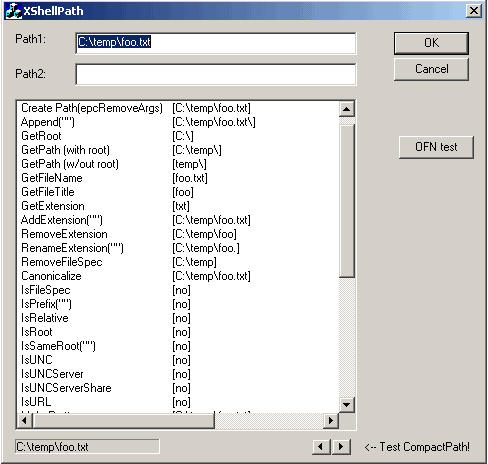488x464 pixels.
Task: Click the CompactPath left arrow button
Action: [321, 447]
